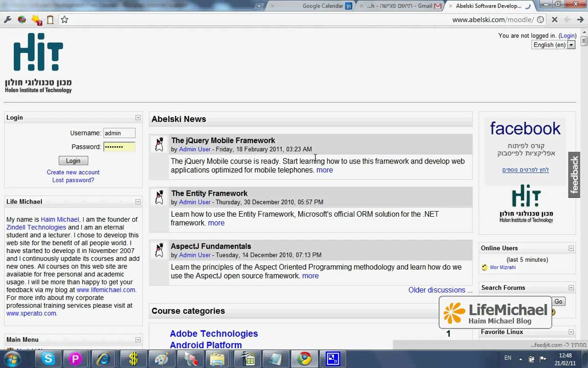Collapse the Login block
Viewport: 588px width, 368px height.
pyautogui.click(x=138, y=118)
